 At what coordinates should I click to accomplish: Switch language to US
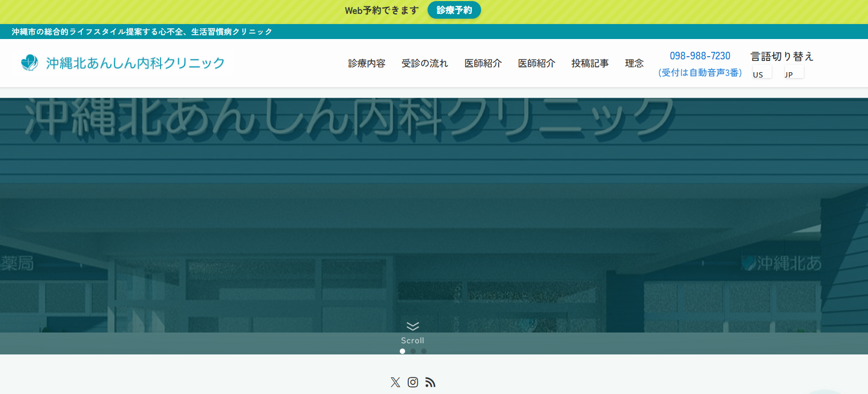tap(762, 72)
